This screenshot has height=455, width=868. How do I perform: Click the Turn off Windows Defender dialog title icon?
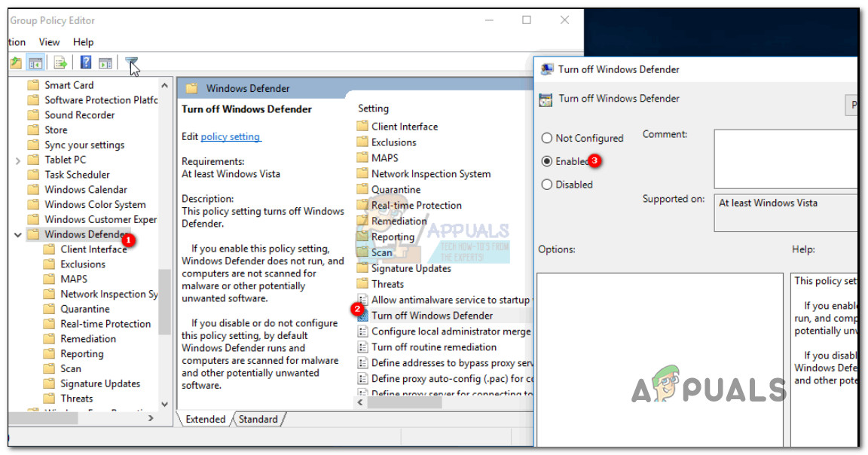(x=547, y=69)
